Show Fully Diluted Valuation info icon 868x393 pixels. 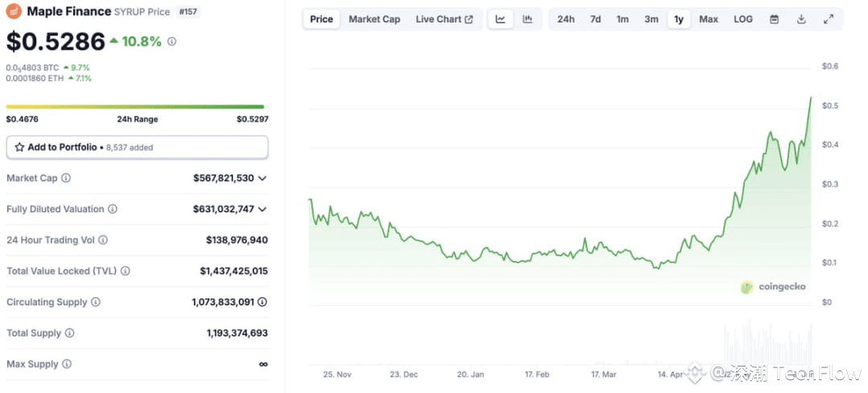pyautogui.click(x=113, y=209)
